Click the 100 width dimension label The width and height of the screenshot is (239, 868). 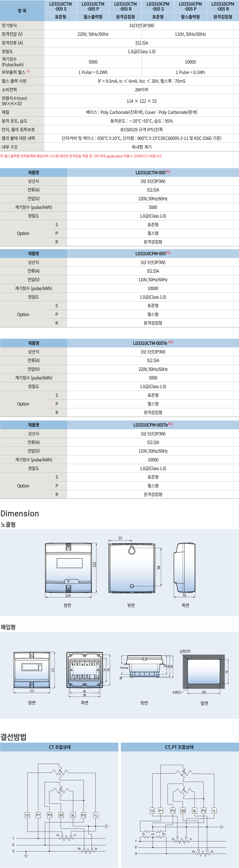click(204, 692)
